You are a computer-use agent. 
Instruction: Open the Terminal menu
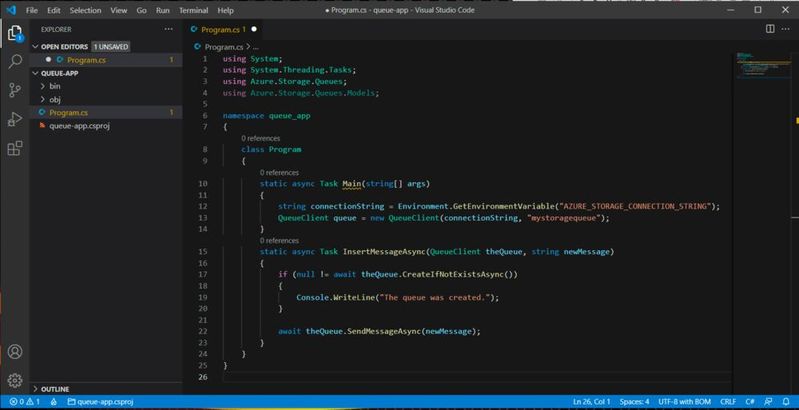[194, 10]
